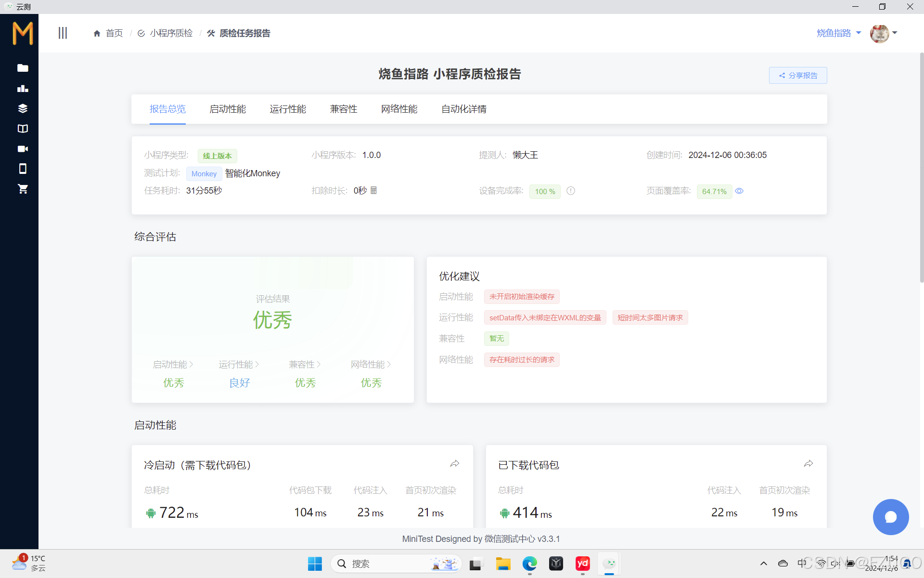Switch to the 自动化详情 tab
This screenshot has height=578, width=924.
(x=463, y=109)
